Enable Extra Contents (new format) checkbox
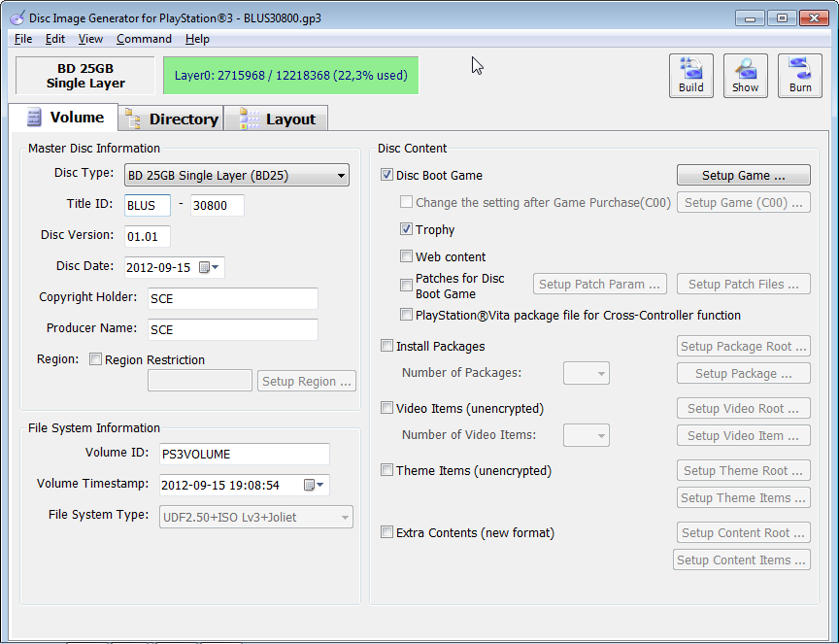839x644 pixels. point(386,531)
